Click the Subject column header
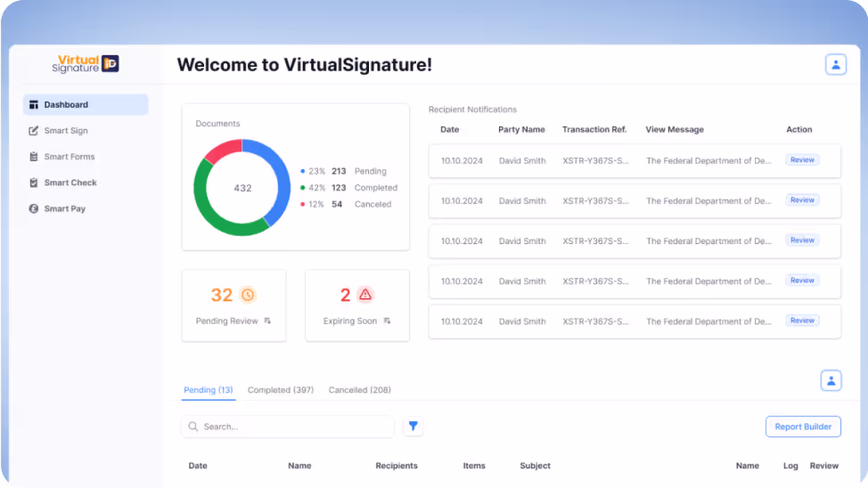The height and width of the screenshot is (488, 868). click(x=535, y=466)
